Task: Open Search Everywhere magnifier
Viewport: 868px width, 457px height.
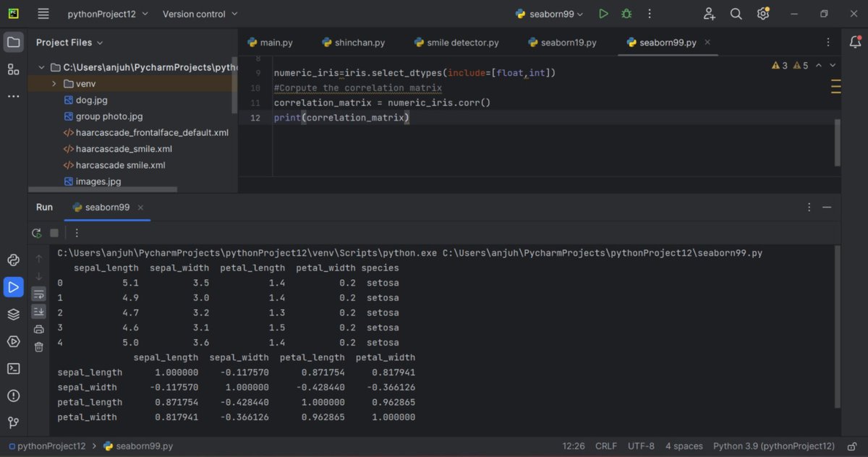Action: [736, 14]
